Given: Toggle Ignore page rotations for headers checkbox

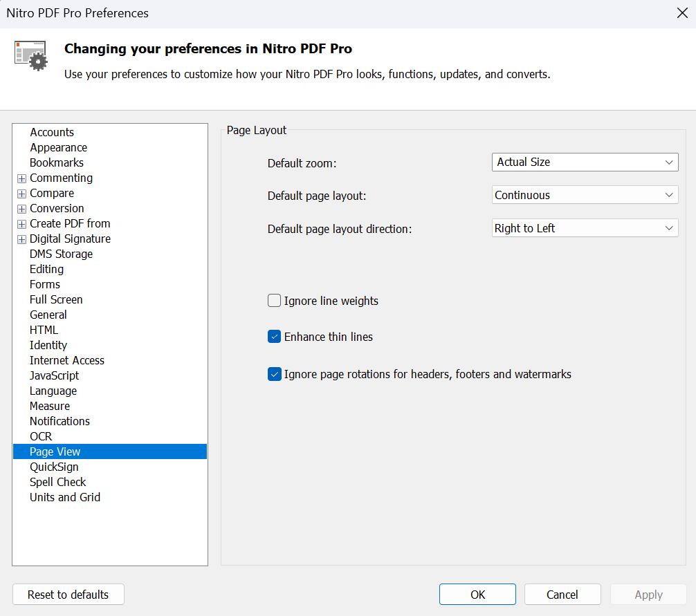Looking at the screenshot, I should pyautogui.click(x=274, y=374).
